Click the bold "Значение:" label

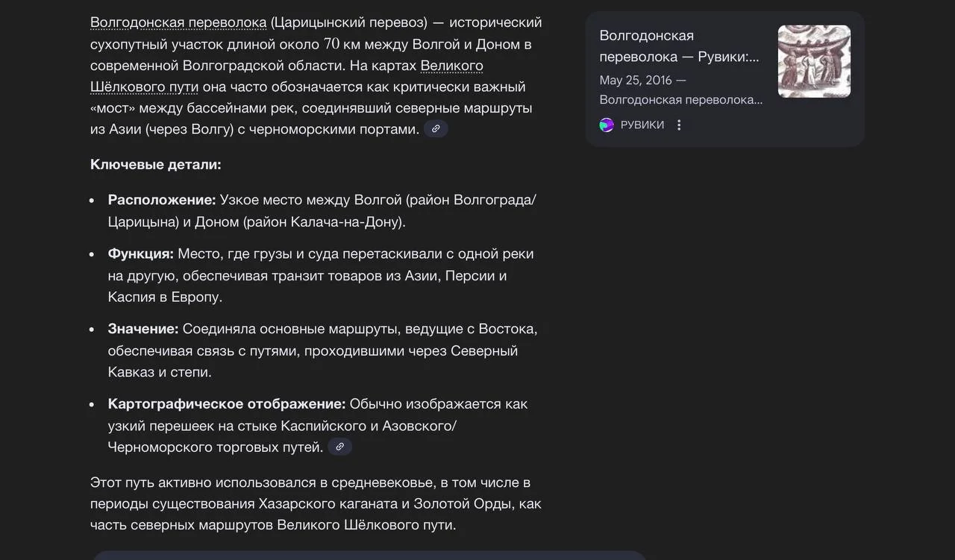pyautogui.click(x=143, y=329)
